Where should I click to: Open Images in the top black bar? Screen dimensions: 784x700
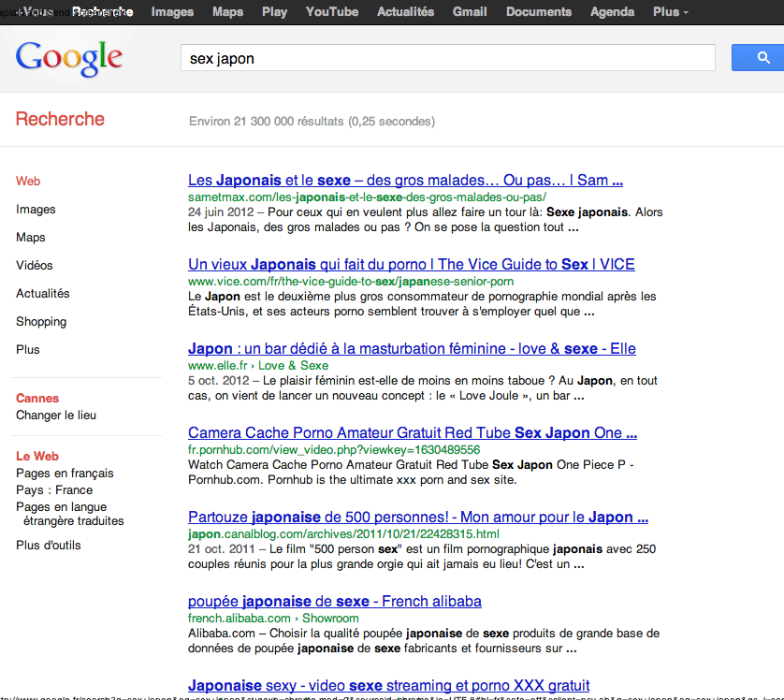pos(172,11)
